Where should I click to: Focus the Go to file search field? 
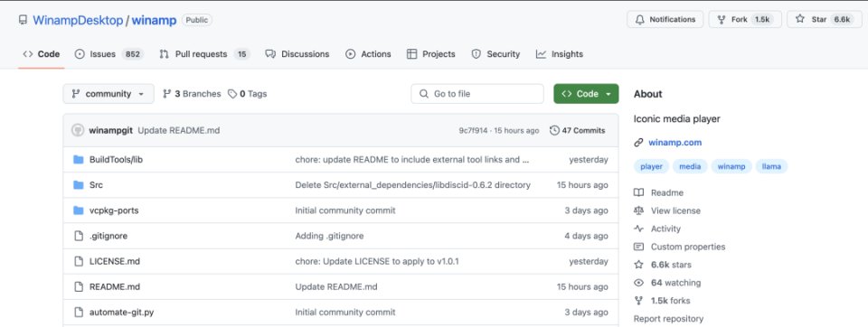[477, 94]
